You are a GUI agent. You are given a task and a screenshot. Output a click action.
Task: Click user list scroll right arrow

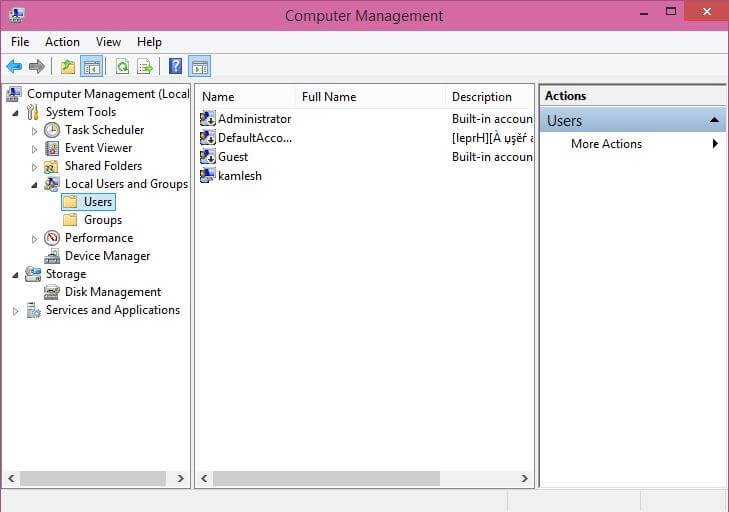(524, 478)
